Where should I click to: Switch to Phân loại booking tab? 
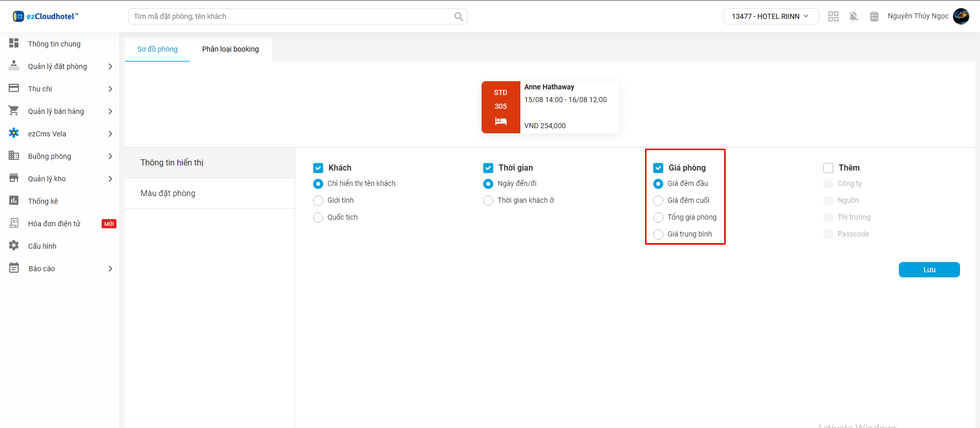tap(230, 49)
